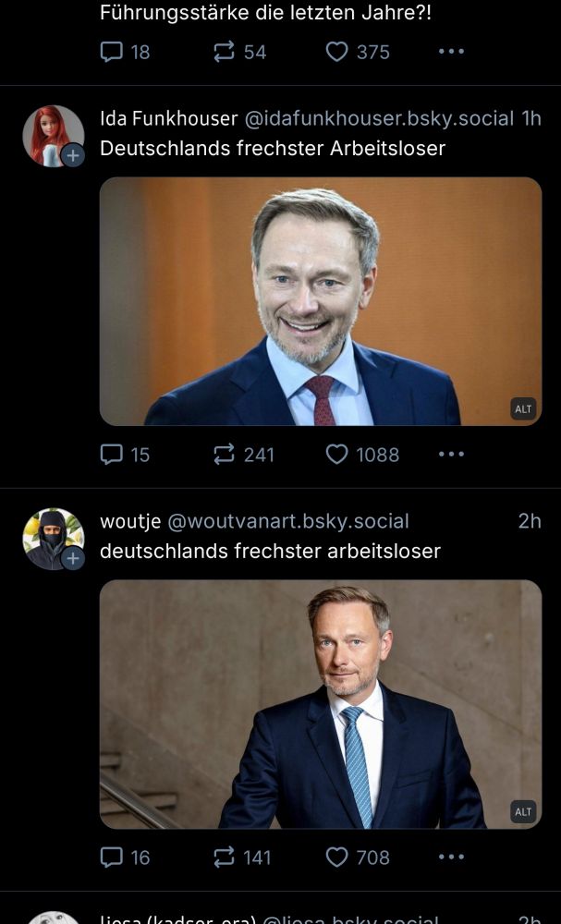This screenshot has width=561, height=924.
Task: Open the options menu on the top post
Action: tap(451, 52)
